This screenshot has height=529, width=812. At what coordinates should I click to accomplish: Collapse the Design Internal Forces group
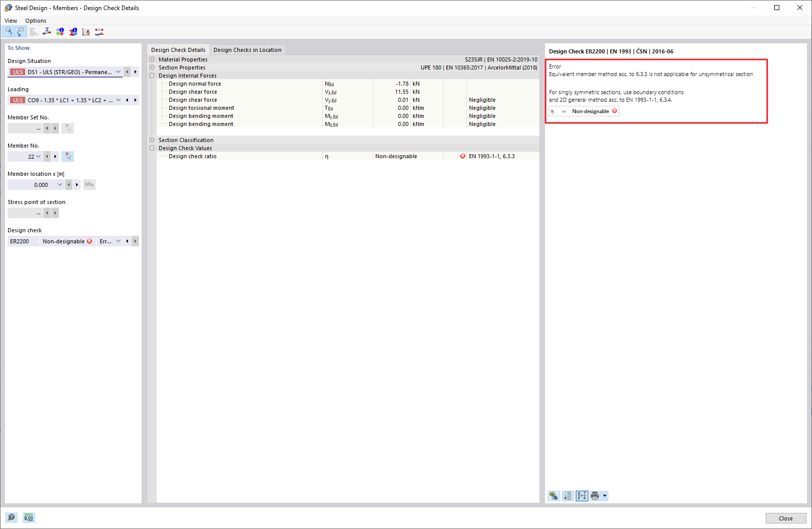[x=152, y=76]
